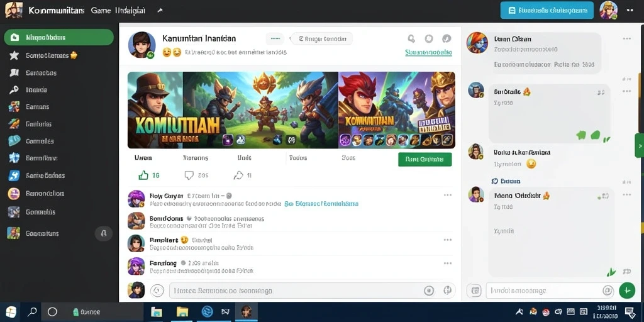Viewport: 644px width, 322px height.
Task: Switch to the 'Marenns' tab
Action: (196, 158)
